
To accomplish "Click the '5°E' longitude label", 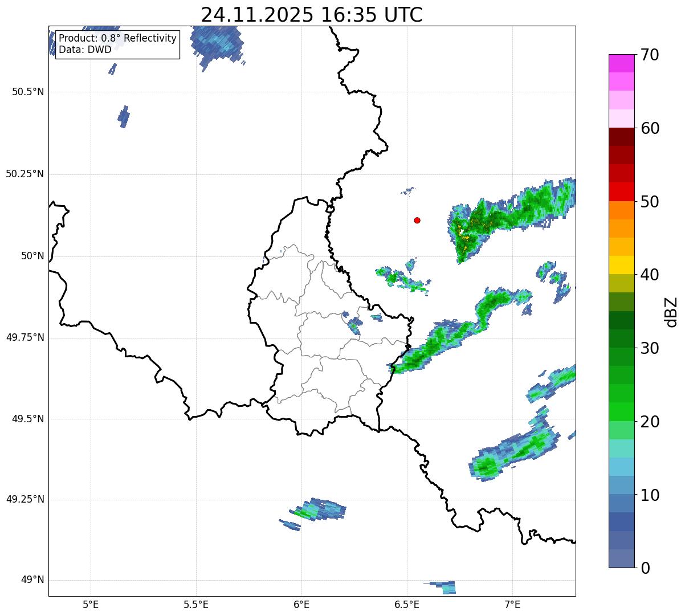I will 91,604.
